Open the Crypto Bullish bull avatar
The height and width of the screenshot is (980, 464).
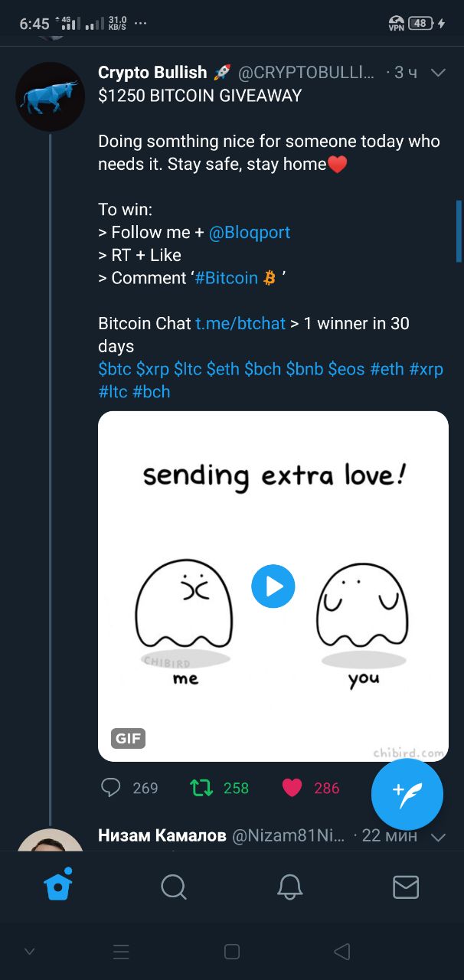[50, 96]
